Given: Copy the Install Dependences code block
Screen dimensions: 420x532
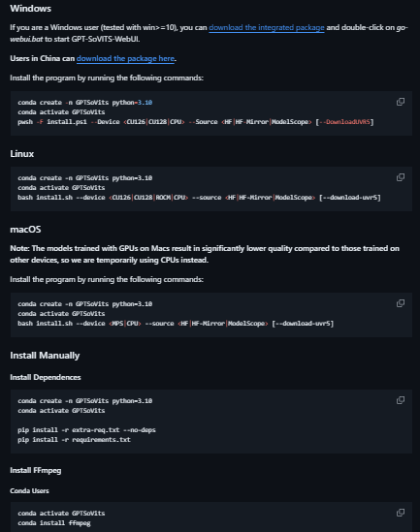Looking at the screenshot, I should (401, 400).
